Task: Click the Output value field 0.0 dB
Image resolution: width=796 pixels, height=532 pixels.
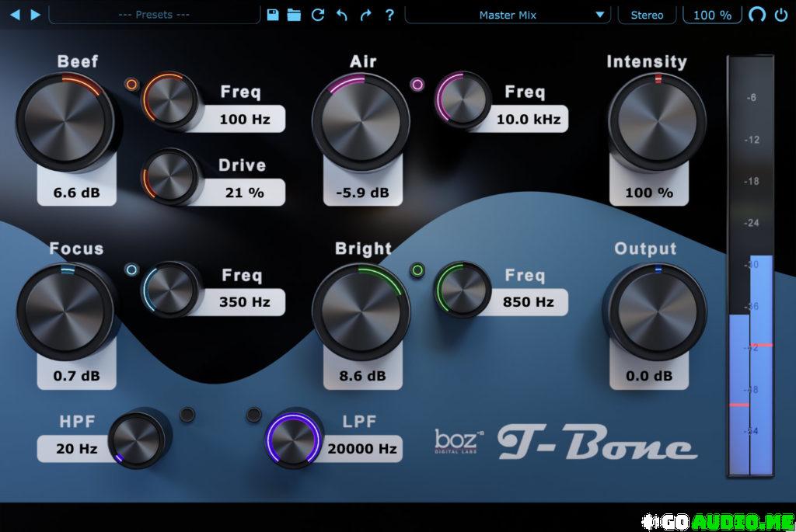Action: 649,376
